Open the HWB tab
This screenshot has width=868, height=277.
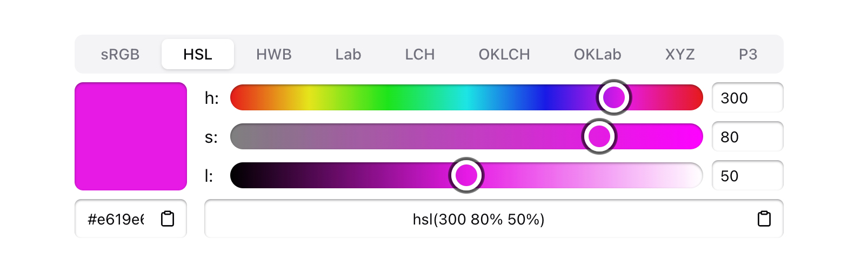click(273, 54)
